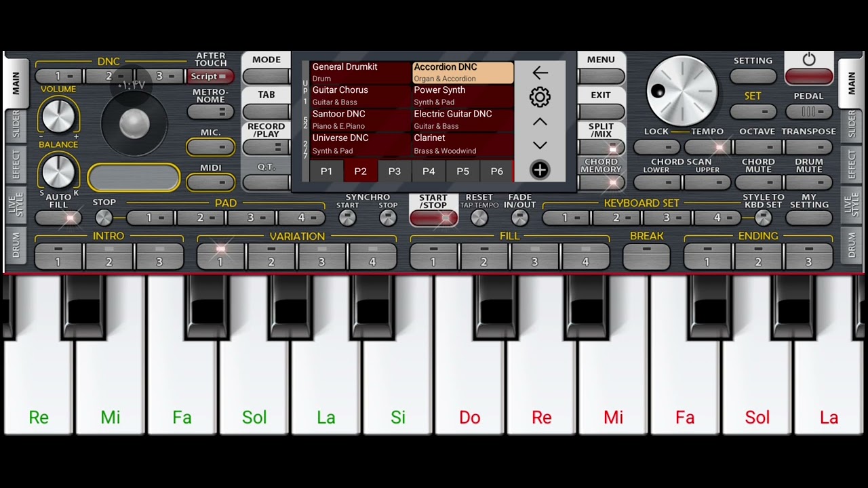Click the pitch joystick control
Image resolution: width=868 pixels, height=488 pixels.
tap(134, 123)
